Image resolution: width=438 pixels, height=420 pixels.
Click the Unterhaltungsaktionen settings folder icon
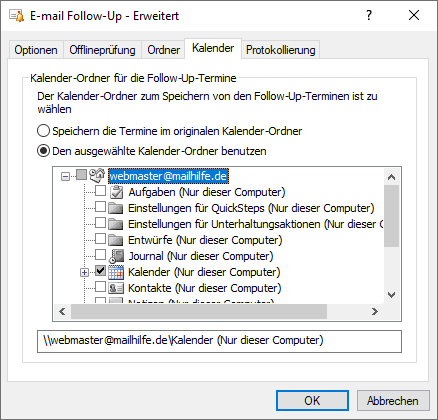coord(116,224)
